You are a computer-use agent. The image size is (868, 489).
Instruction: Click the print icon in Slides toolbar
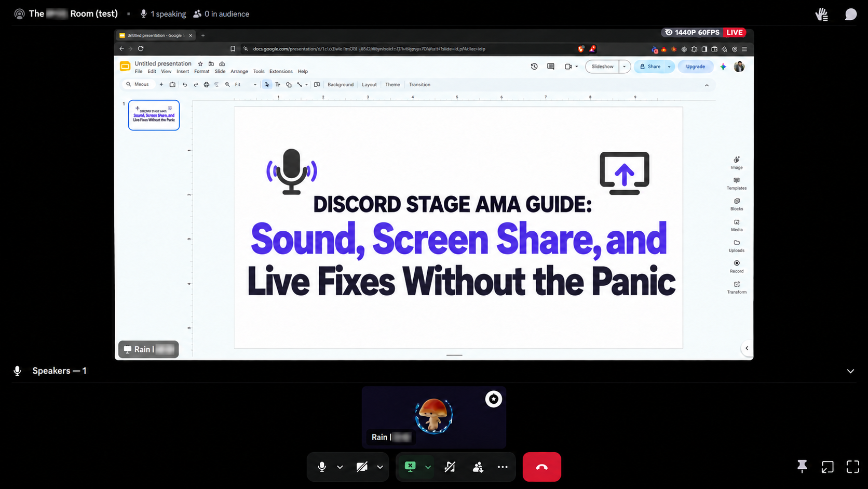pyautogui.click(x=206, y=85)
